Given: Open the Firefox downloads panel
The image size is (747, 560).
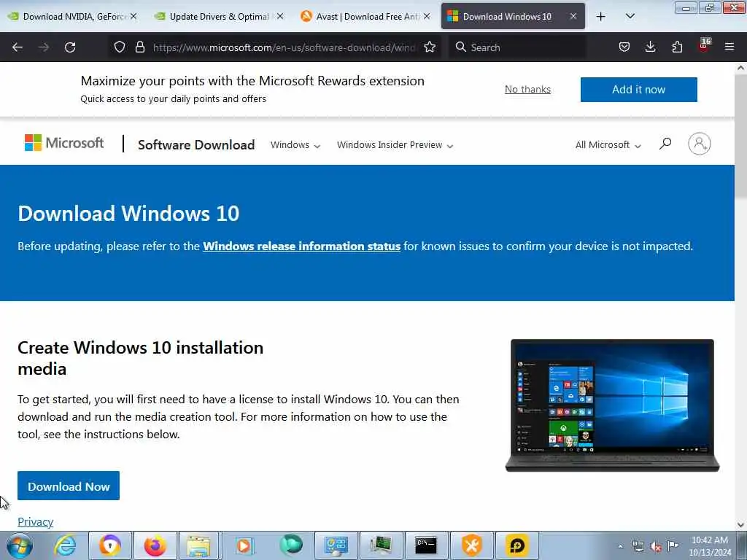Looking at the screenshot, I should 650,47.
